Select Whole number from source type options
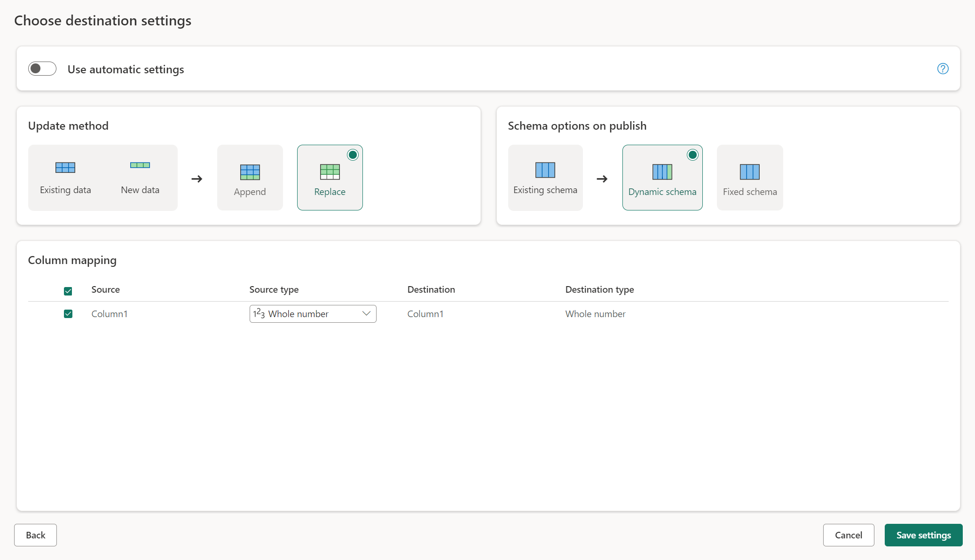This screenshot has width=975, height=560. tap(312, 313)
